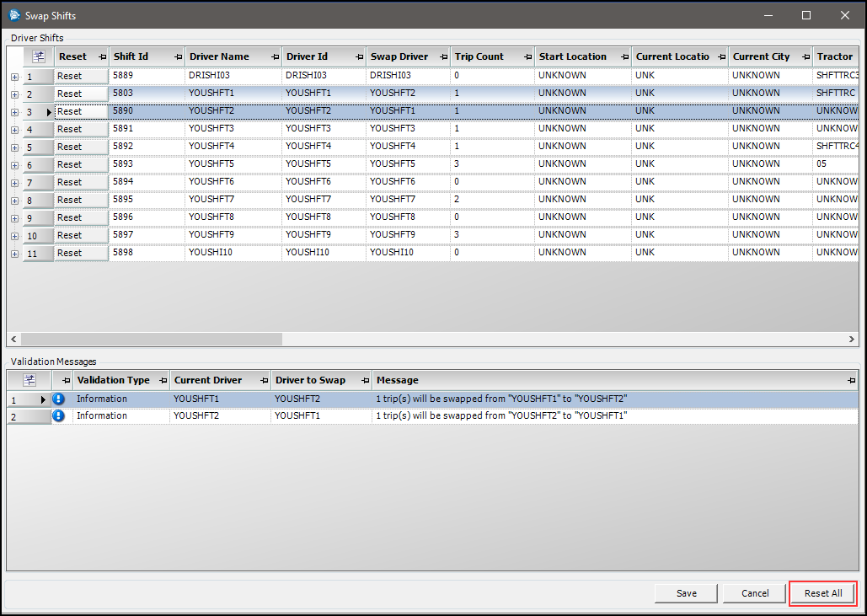Click the Reset All button

coord(823,592)
